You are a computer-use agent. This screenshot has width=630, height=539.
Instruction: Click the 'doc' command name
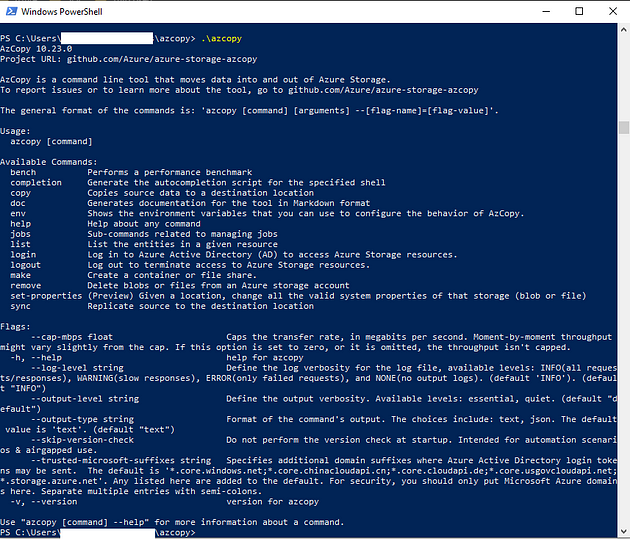coord(18,203)
